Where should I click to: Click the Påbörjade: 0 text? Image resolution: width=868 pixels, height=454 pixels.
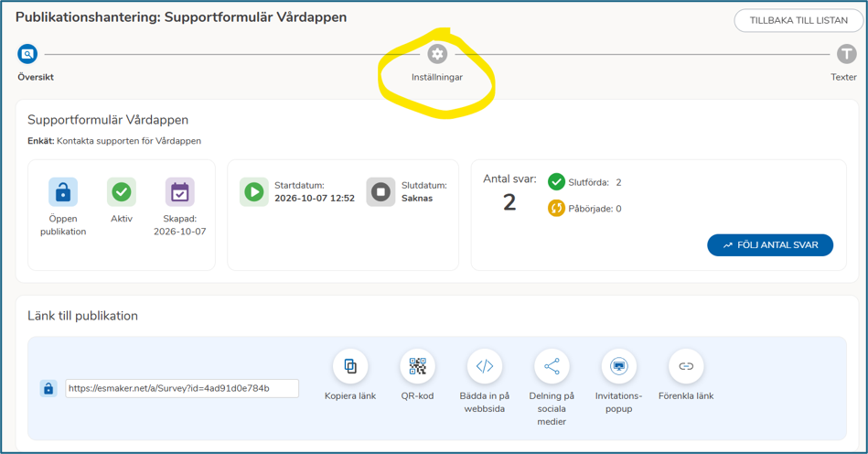tap(595, 209)
